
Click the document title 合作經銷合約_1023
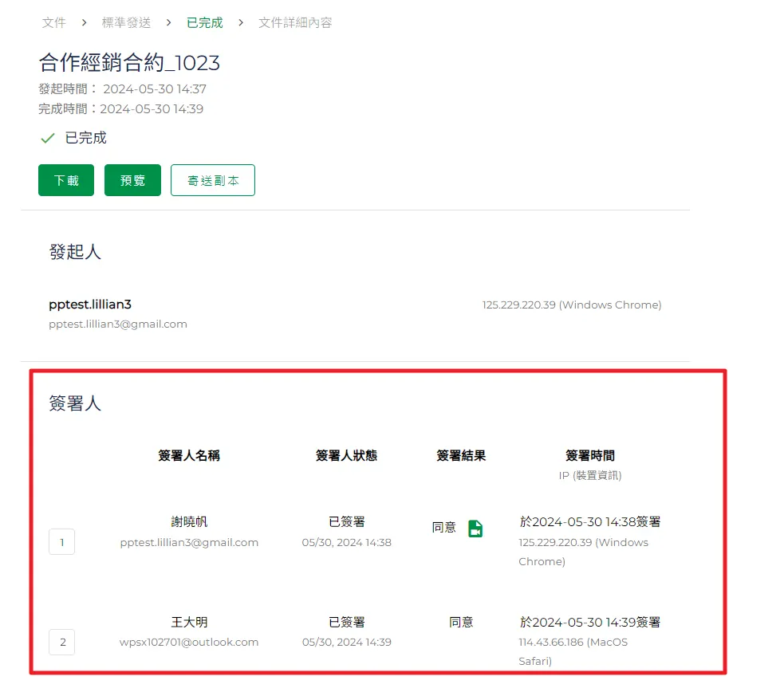pos(129,62)
